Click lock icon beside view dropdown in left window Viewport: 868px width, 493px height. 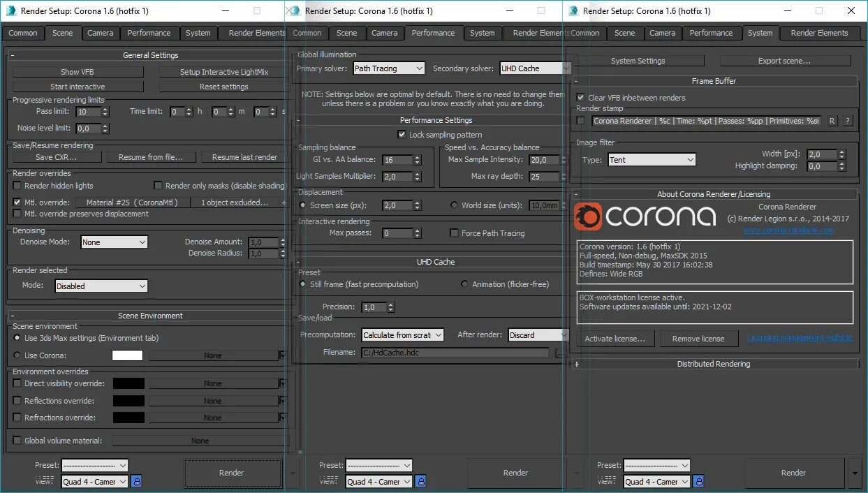click(x=136, y=481)
